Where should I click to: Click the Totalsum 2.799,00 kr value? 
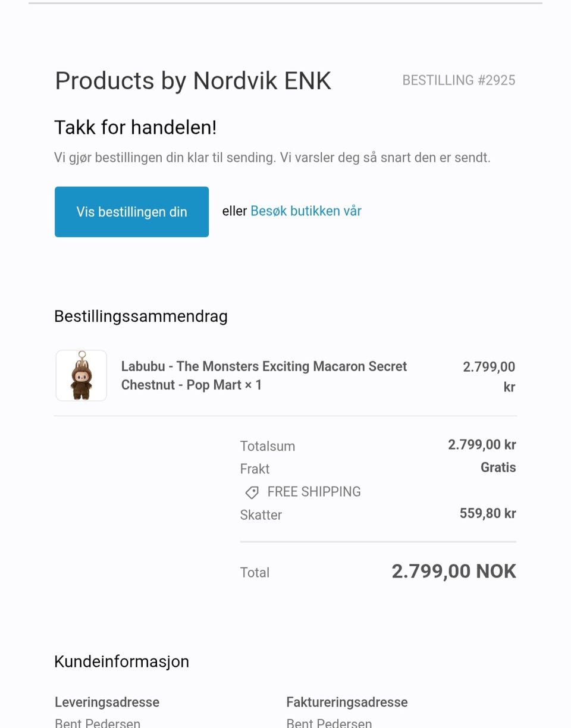482,445
